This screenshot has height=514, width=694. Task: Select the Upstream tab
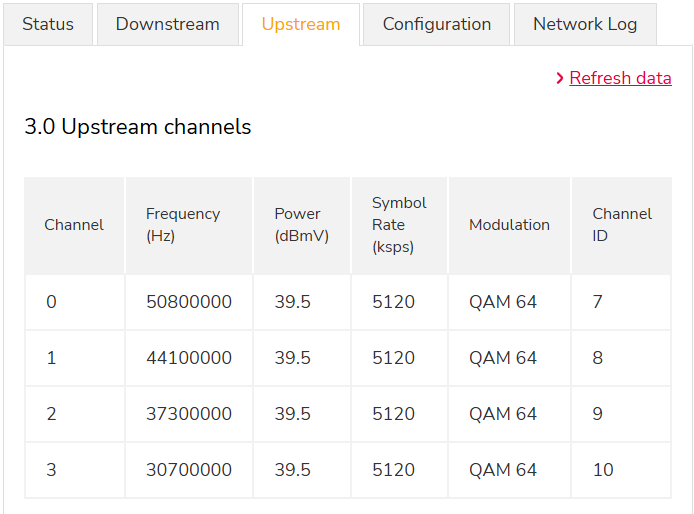click(301, 24)
